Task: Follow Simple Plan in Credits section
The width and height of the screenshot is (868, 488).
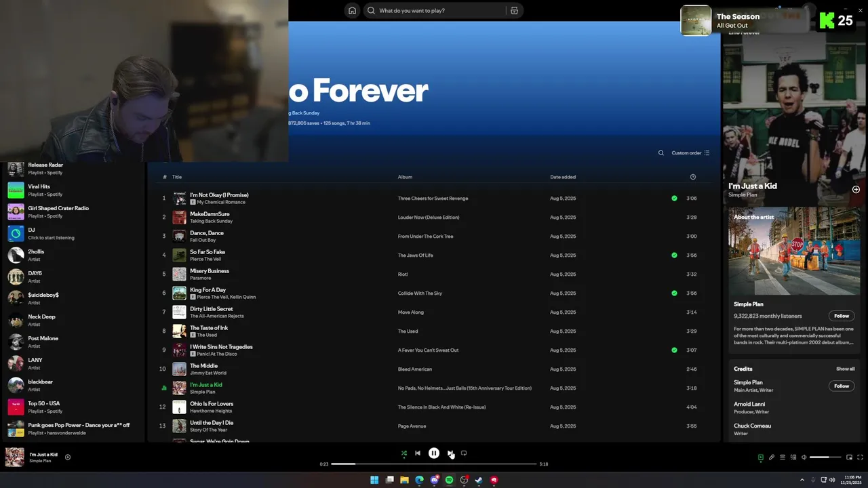Action: tap(842, 386)
